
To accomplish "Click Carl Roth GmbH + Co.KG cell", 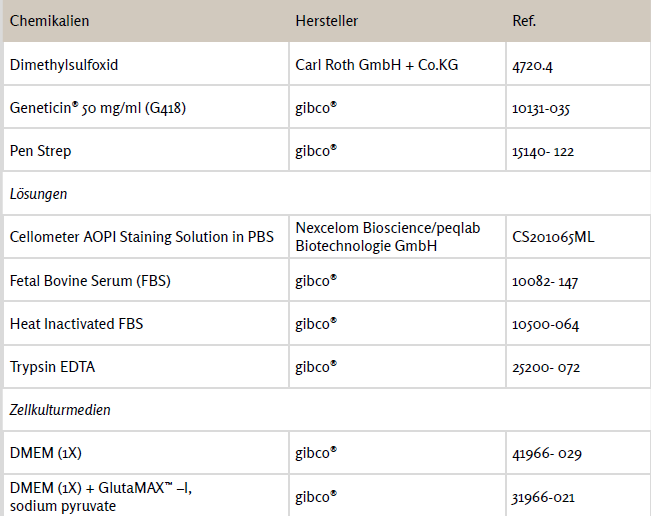I will click(379, 65).
